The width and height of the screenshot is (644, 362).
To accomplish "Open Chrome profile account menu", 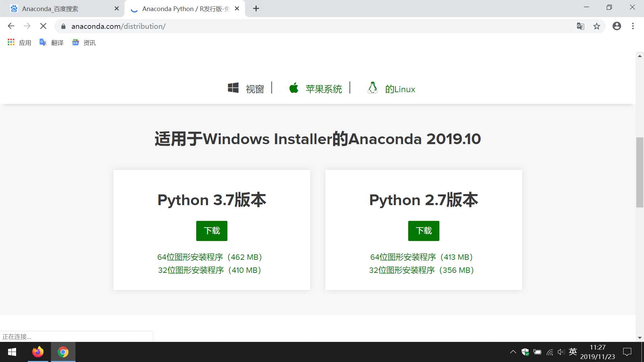I will click(617, 26).
